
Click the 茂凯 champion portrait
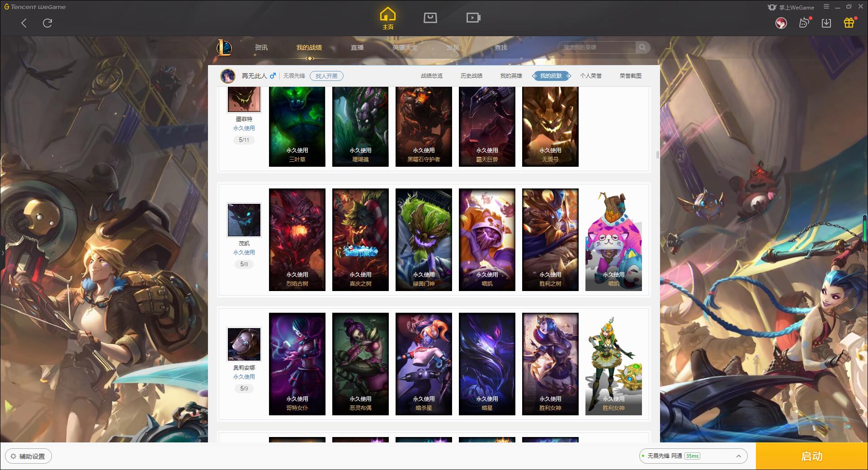(x=244, y=220)
